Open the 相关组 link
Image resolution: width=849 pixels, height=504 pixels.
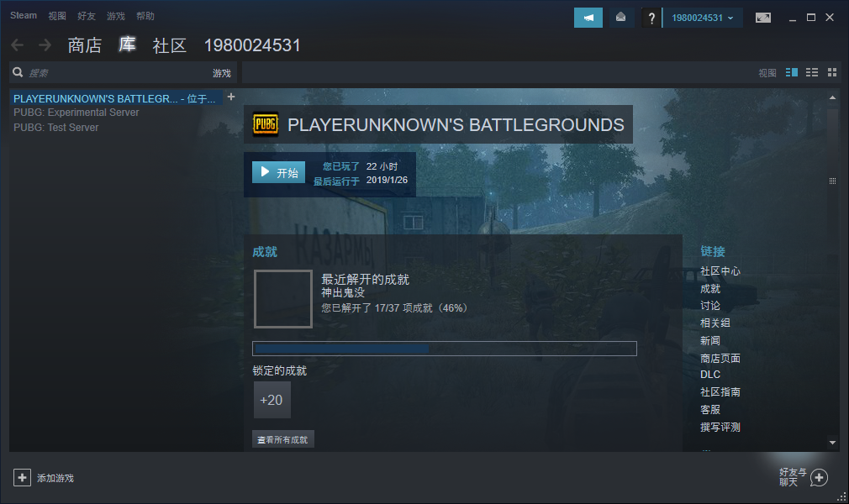coord(715,323)
